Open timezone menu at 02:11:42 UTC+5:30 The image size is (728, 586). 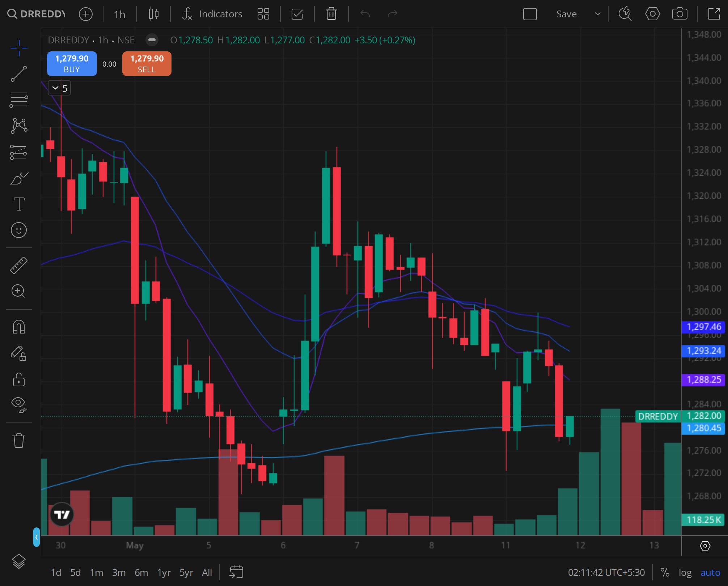coord(606,573)
